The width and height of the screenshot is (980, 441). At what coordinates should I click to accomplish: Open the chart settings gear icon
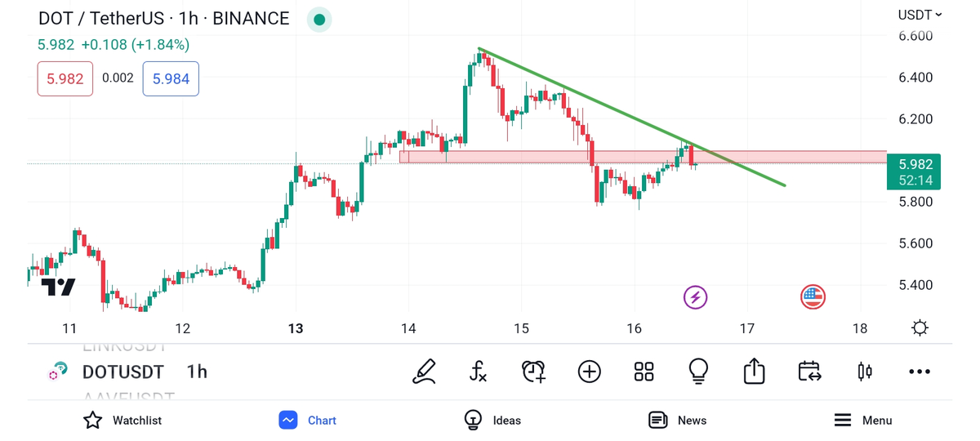coord(920,328)
